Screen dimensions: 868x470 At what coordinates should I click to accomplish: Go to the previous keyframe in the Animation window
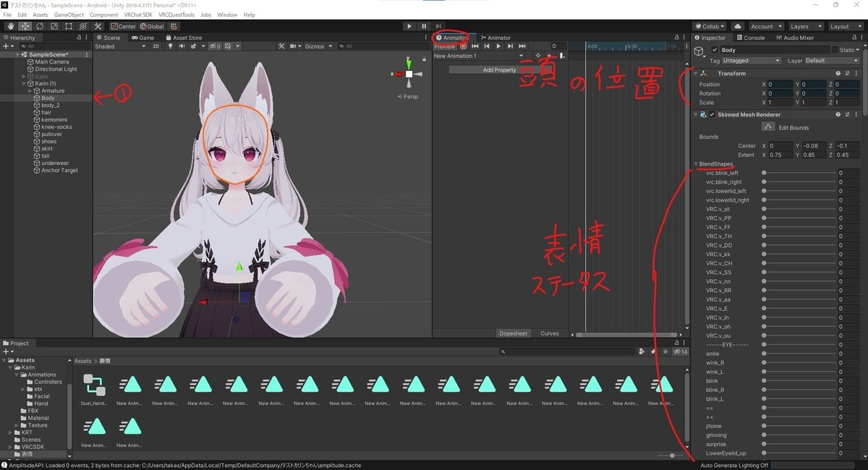click(487, 46)
